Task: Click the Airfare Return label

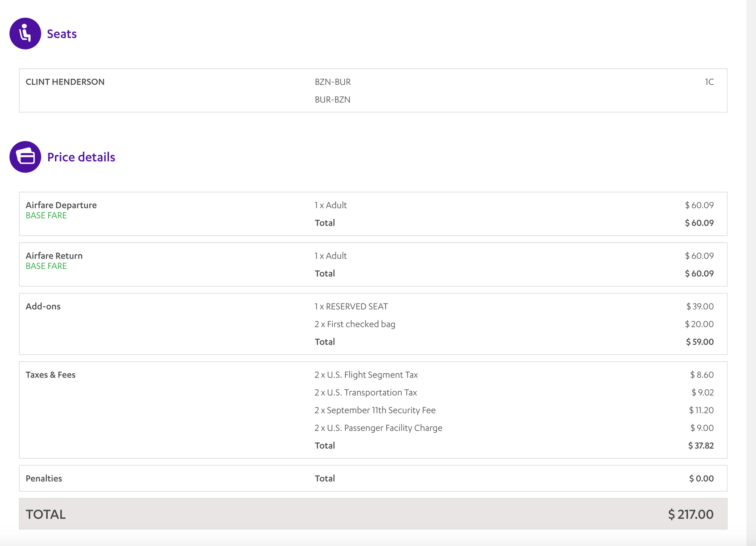Action: [x=54, y=256]
